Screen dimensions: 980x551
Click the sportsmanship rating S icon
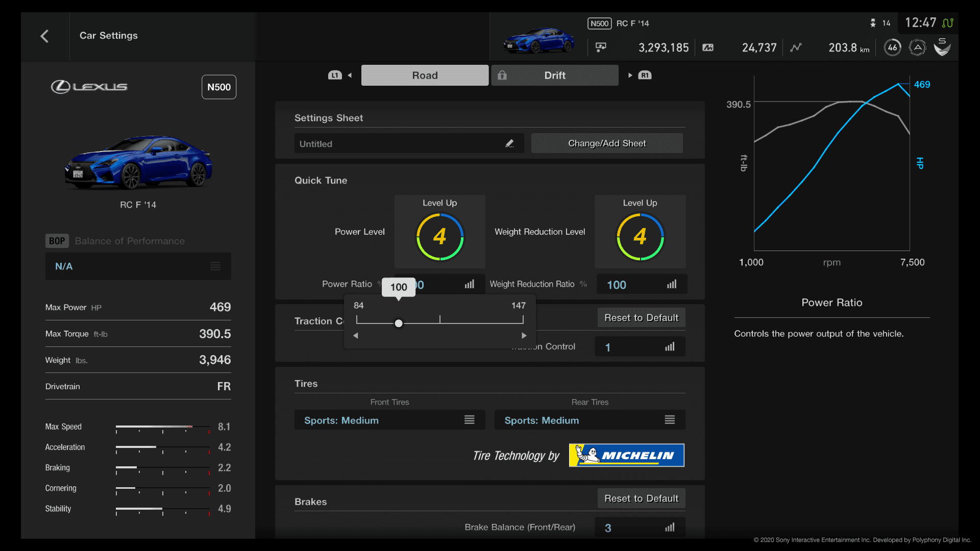coord(942,47)
